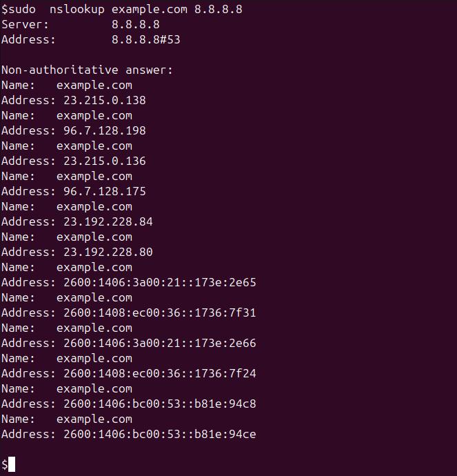This screenshot has height=476, width=457.
Task: Click the address 8.8.8.8#53
Action: (145, 40)
